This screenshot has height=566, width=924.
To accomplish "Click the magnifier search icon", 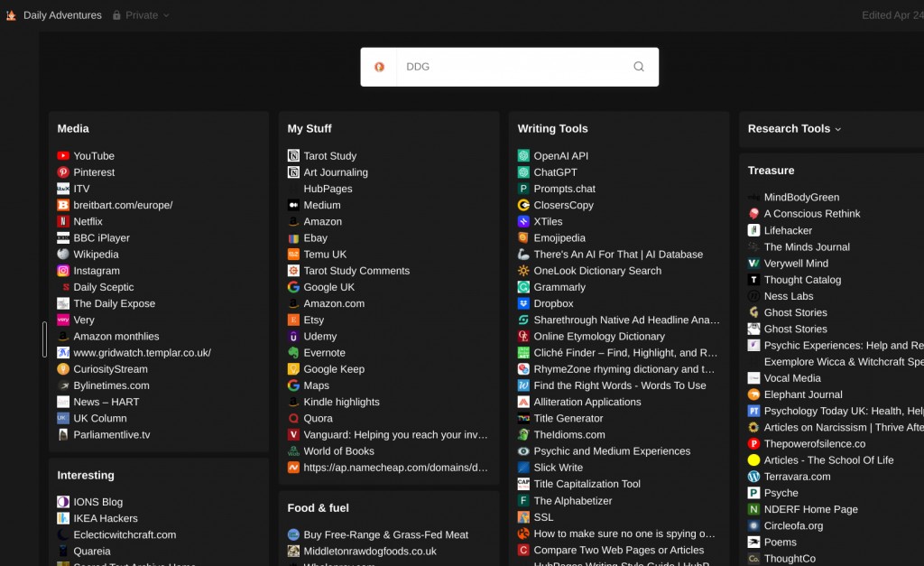I will coord(639,67).
